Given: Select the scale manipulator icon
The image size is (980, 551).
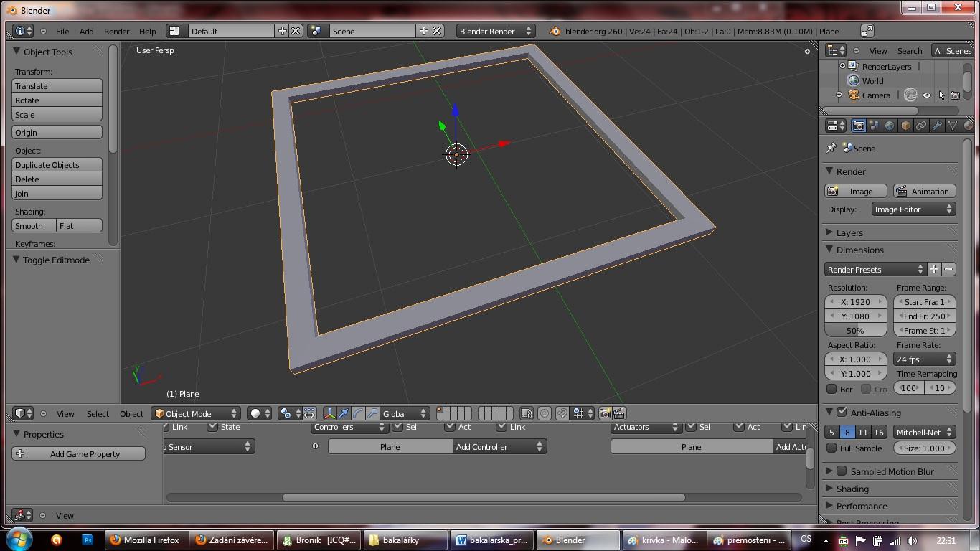Looking at the screenshot, I should point(372,413).
